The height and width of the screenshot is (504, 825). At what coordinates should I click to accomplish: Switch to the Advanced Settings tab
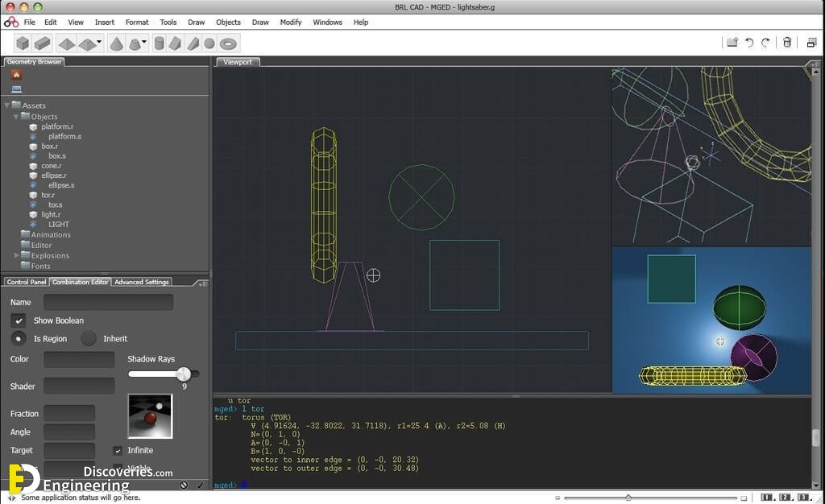click(142, 283)
